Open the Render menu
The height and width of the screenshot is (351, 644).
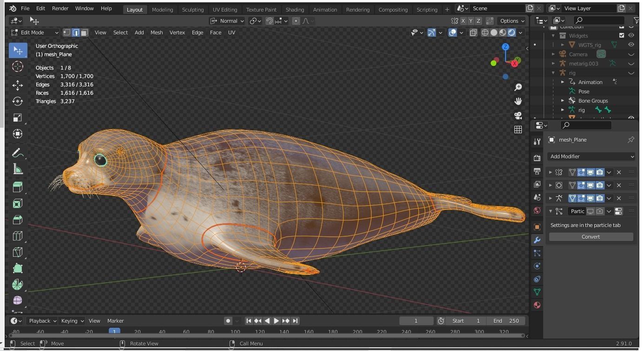[x=60, y=8]
